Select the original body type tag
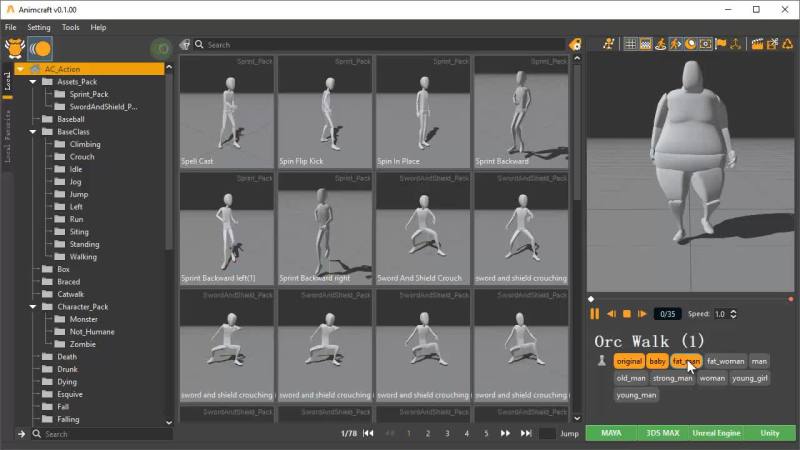This screenshot has height=450, width=800. (x=629, y=361)
